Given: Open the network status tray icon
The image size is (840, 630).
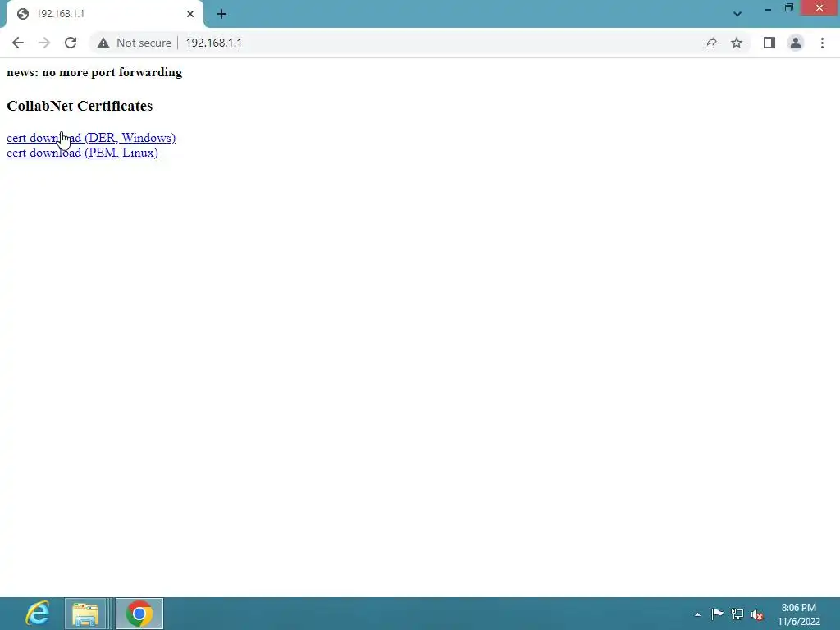Looking at the screenshot, I should click(737, 614).
